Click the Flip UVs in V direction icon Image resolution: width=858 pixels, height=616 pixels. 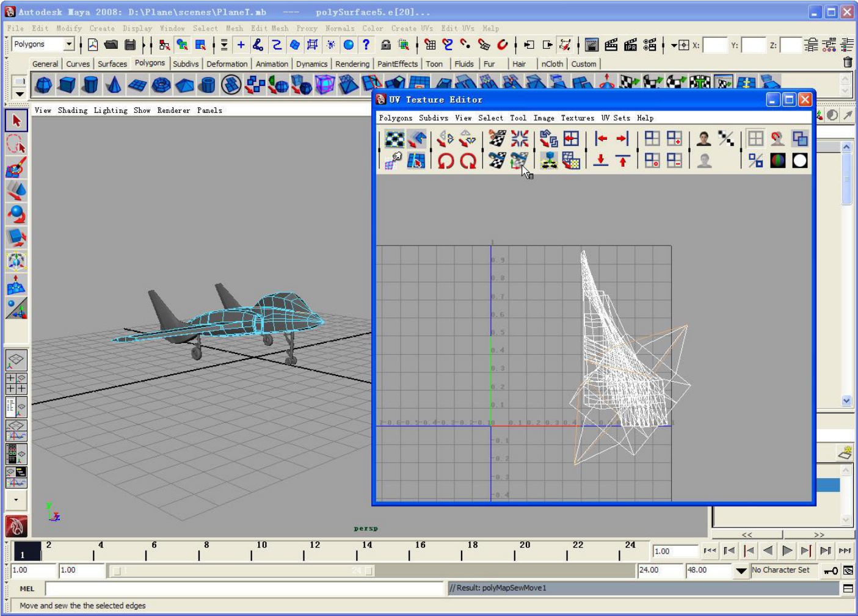468,139
